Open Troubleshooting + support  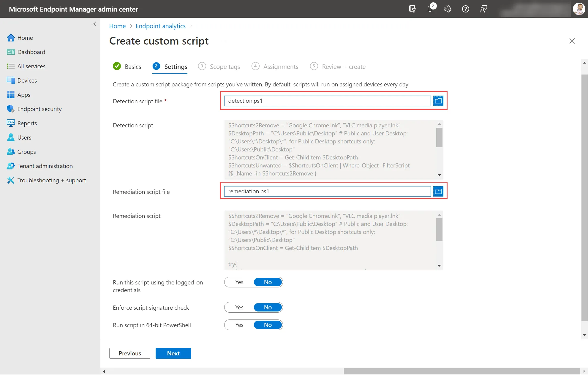(52, 180)
